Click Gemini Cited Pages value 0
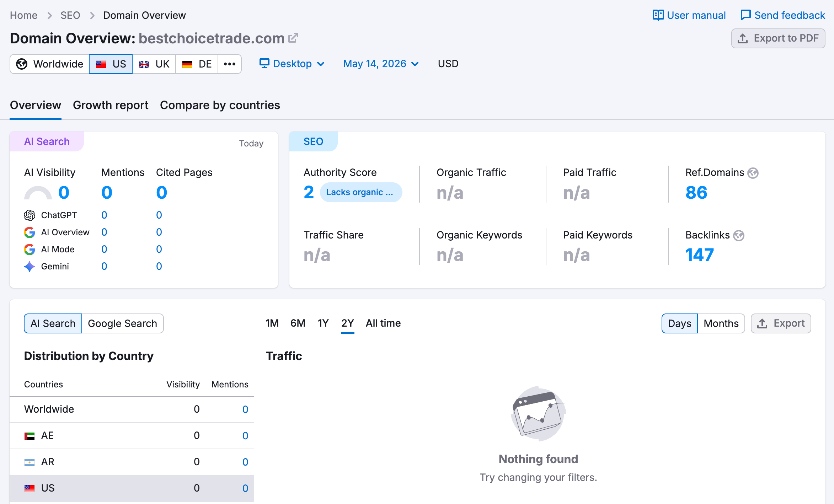Viewport: 834px width, 504px height. coord(159,266)
